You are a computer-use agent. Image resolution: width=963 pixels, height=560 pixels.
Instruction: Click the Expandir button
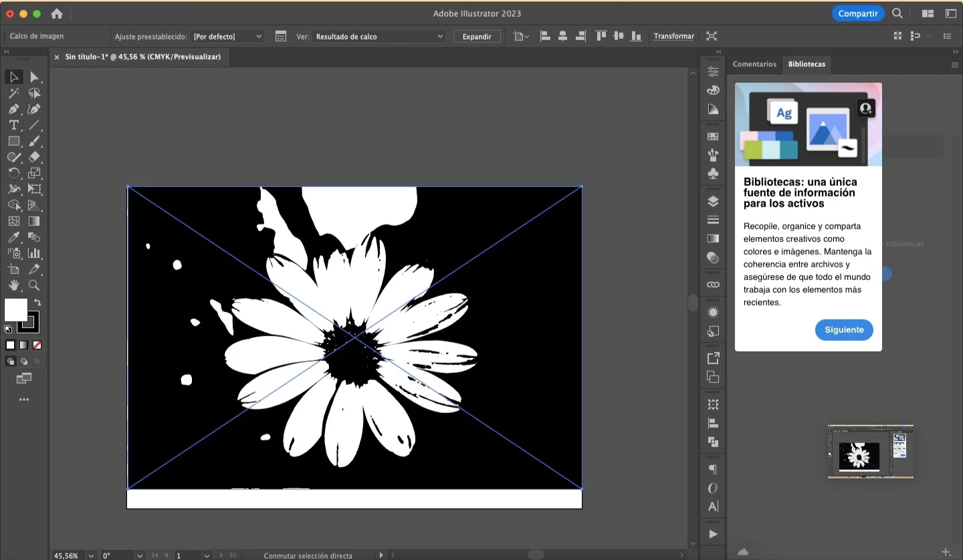click(477, 37)
